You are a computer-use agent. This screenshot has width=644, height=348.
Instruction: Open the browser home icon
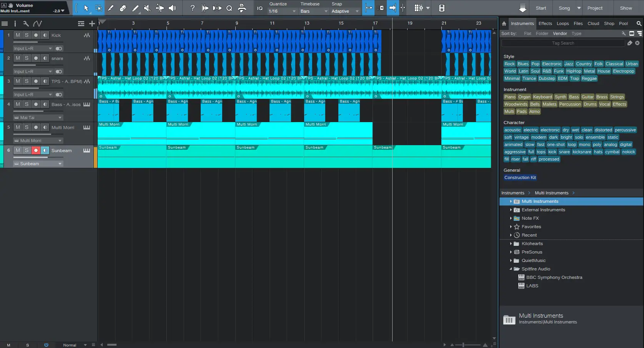click(x=504, y=23)
